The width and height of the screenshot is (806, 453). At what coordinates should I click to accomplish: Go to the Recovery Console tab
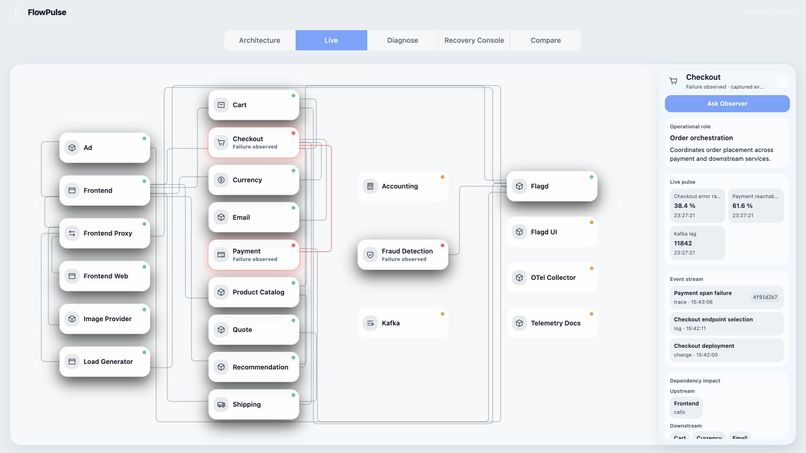click(x=474, y=40)
